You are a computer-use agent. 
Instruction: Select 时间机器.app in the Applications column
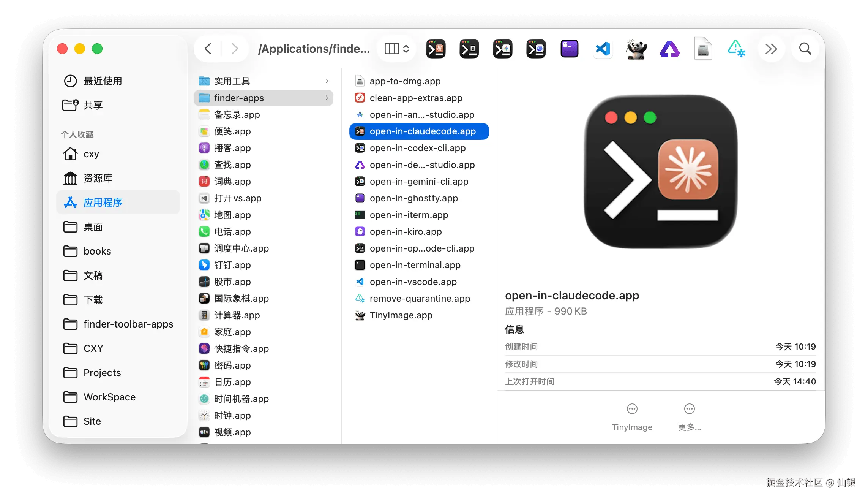(x=264, y=399)
